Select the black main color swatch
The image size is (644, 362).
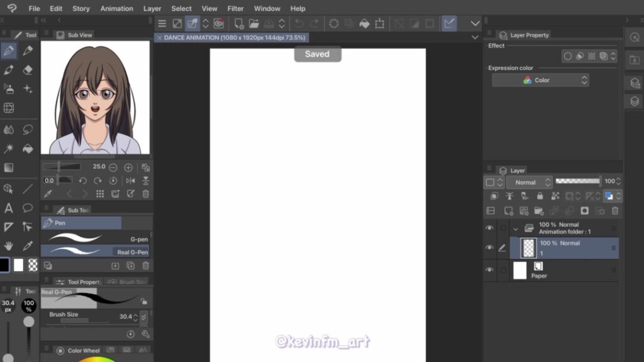(4, 265)
